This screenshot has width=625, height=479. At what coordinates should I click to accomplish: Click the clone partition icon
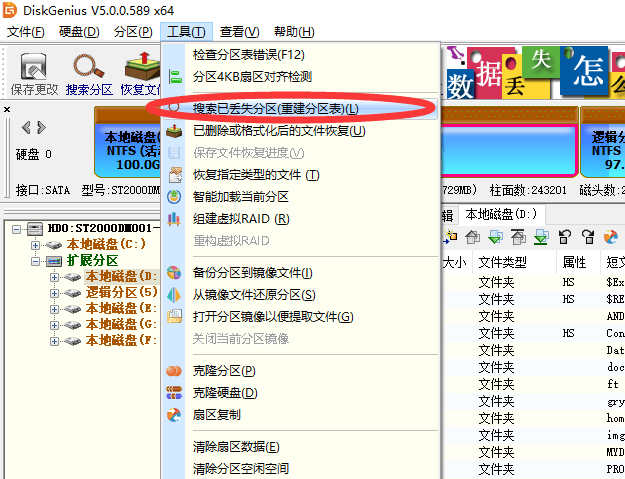coord(174,371)
